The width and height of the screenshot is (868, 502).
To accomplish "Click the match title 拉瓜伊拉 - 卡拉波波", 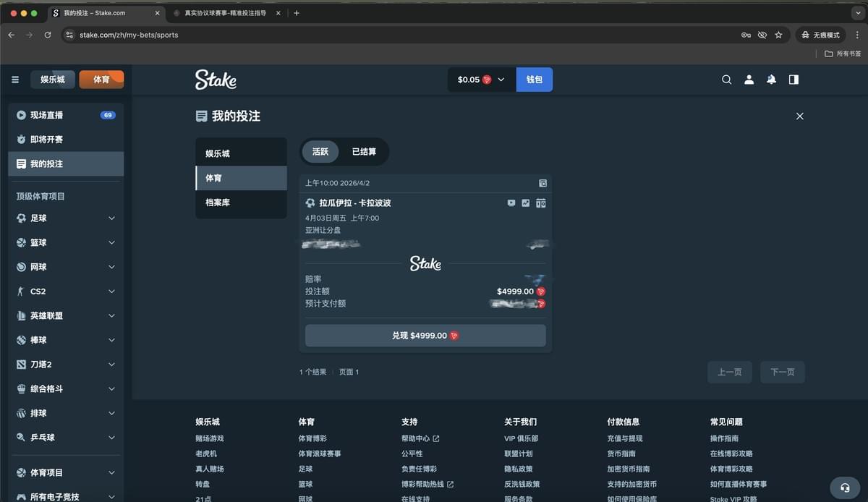I will pyautogui.click(x=355, y=203).
